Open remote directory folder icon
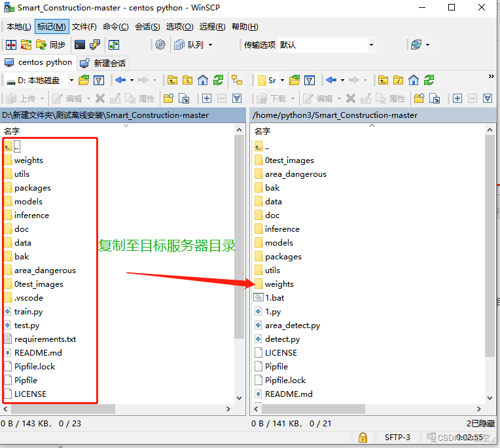500x448 pixels. [295, 80]
